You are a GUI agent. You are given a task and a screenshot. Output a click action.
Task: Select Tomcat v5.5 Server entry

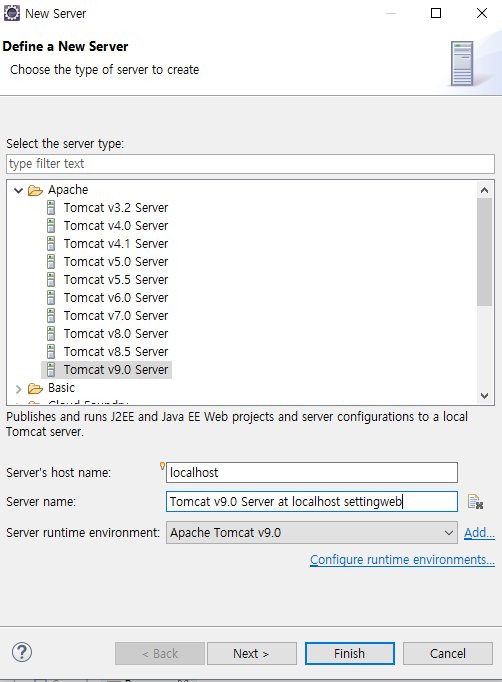pos(116,280)
